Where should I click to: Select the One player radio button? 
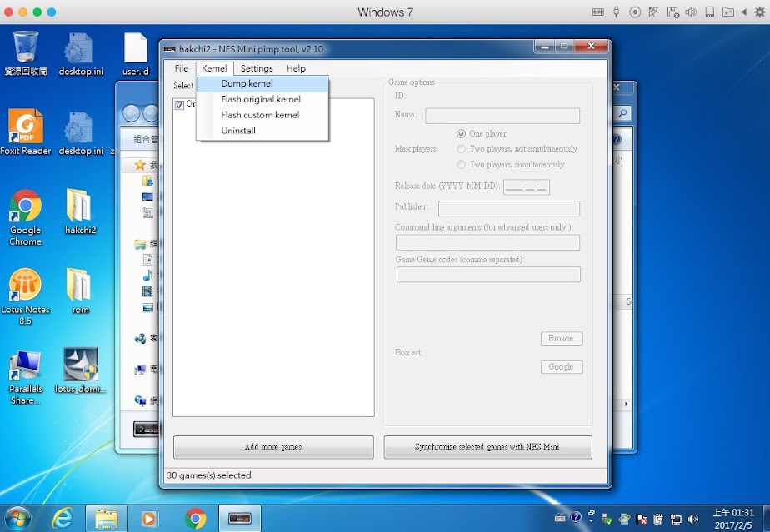[x=461, y=133]
